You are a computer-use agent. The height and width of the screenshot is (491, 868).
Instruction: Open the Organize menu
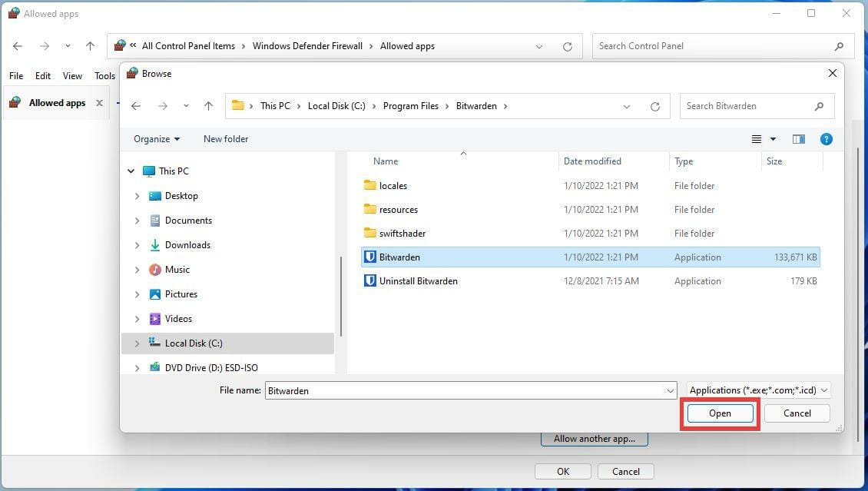(x=157, y=139)
